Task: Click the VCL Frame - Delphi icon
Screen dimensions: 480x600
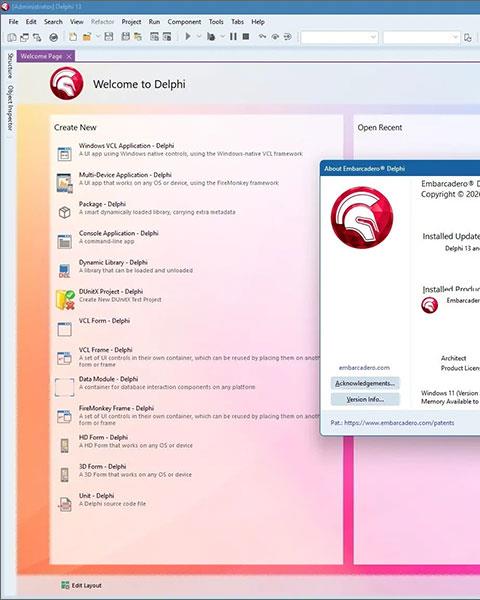Action: 64,358
